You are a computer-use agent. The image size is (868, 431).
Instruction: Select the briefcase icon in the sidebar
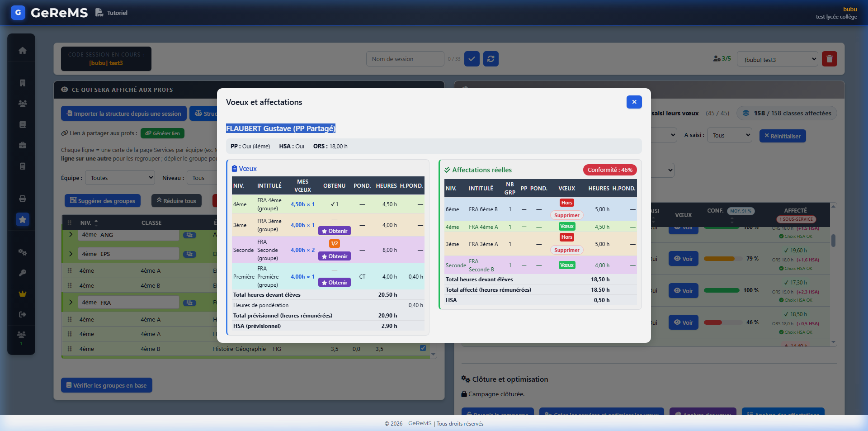tap(23, 145)
